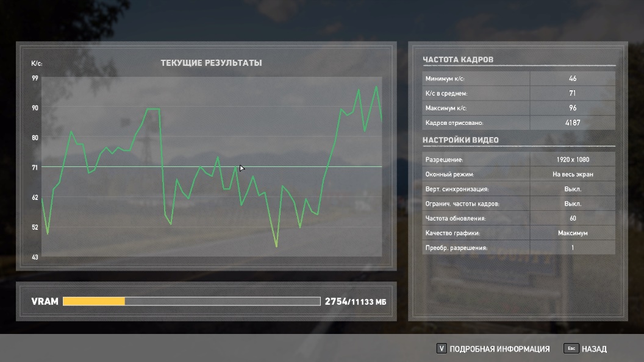This screenshot has width=644, height=362.
Task: Select the Верт. синхронизация label
Action: tap(457, 189)
